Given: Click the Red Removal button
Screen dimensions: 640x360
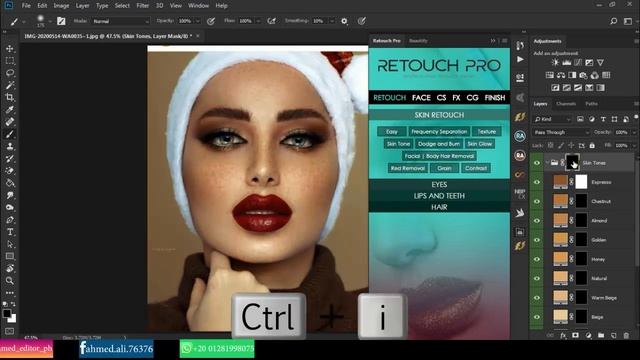Looking at the screenshot, I should (x=408, y=168).
